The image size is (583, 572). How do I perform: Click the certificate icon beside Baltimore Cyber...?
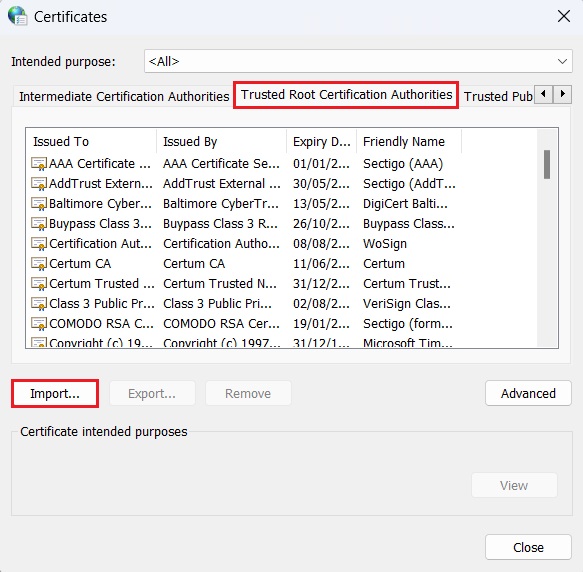(x=39, y=204)
